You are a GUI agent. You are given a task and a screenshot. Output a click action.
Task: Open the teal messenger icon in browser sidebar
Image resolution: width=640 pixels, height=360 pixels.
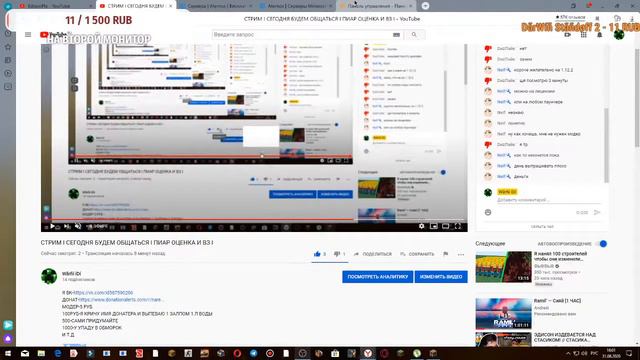tap(8, 325)
